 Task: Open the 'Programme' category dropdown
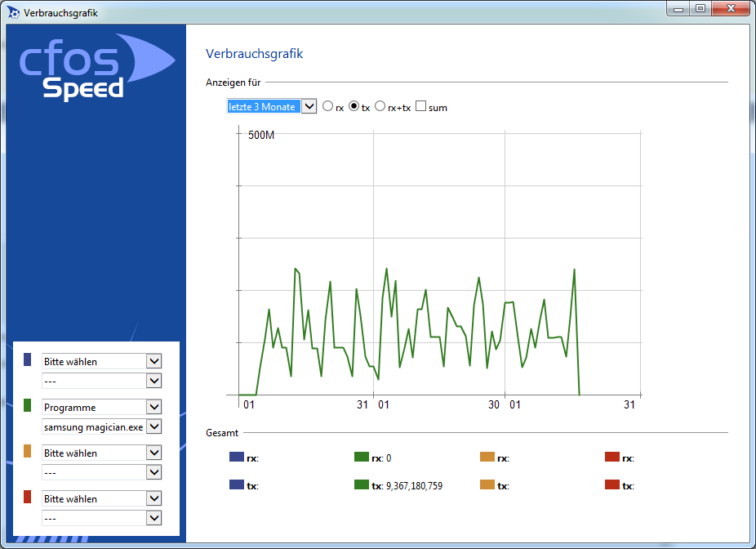tap(102, 407)
